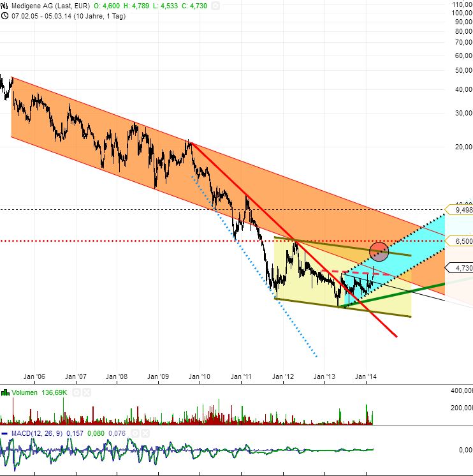Click the date range 07.02.05 - 05.03.14 text
This screenshot has width=473, height=476.
[68, 16]
